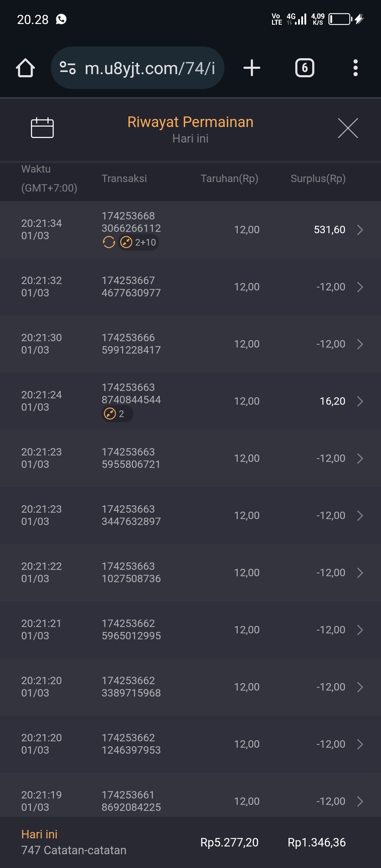The width and height of the screenshot is (381, 868).
Task: Open transaction 174253666 5991228417 details
Action: (131, 344)
